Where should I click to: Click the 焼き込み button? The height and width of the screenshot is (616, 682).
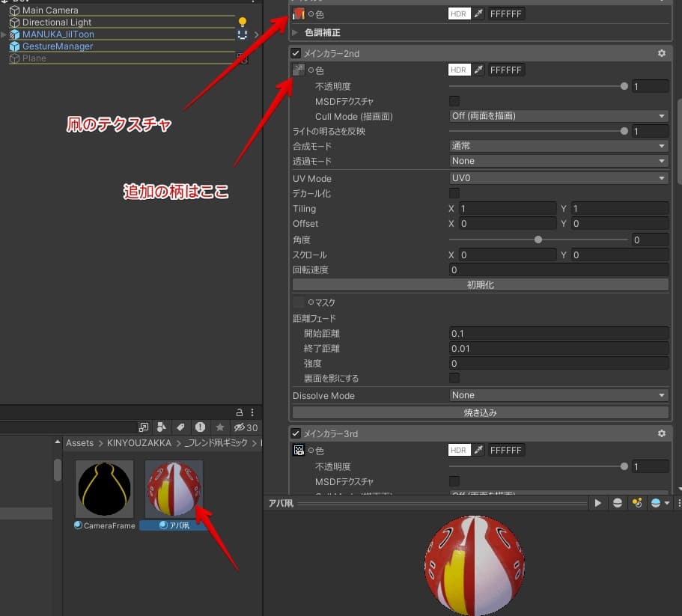[480, 412]
